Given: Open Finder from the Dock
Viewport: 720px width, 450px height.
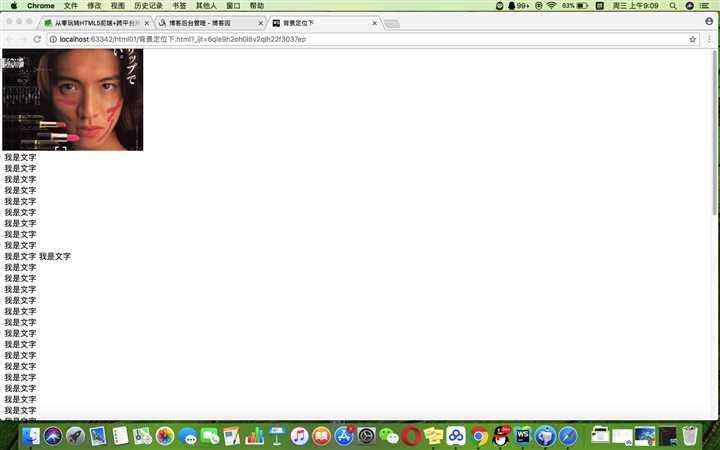Looking at the screenshot, I should (31, 436).
